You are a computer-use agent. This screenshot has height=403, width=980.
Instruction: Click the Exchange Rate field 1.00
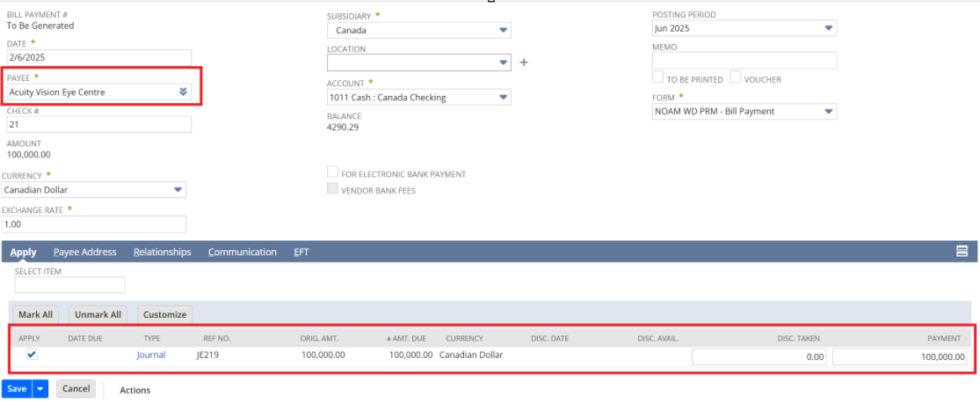click(x=94, y=224)
